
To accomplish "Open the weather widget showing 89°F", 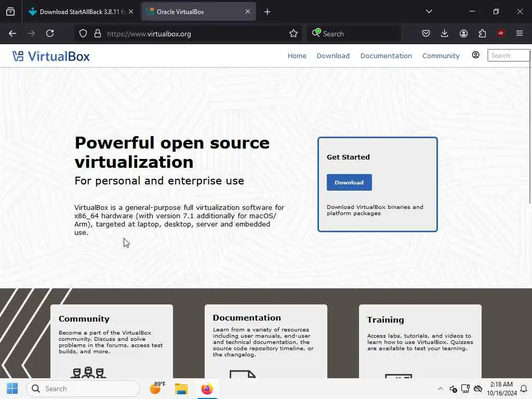I will (x=157, y=389).
